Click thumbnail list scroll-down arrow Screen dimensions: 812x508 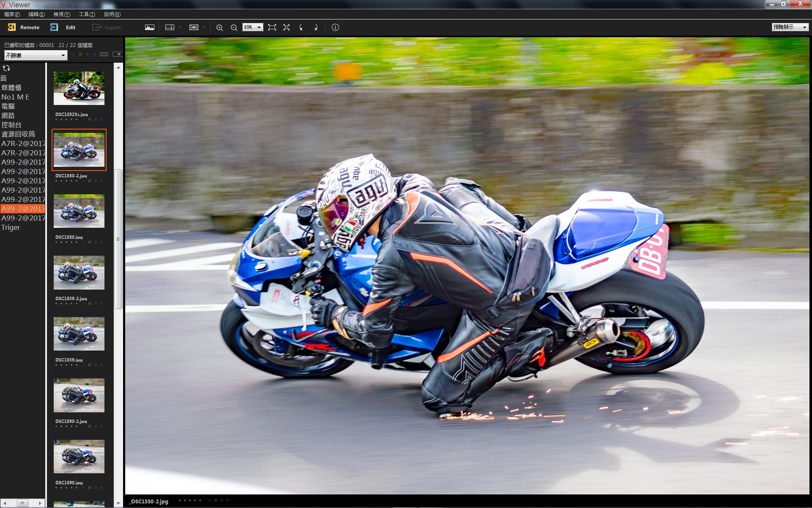click(118, 503)
